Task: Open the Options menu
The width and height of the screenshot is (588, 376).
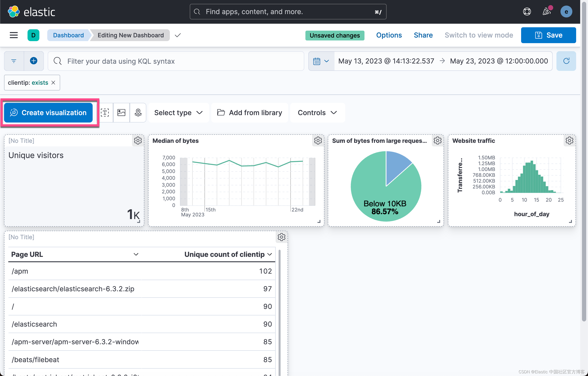Action: pyautogui.click(x=389, y=35)
